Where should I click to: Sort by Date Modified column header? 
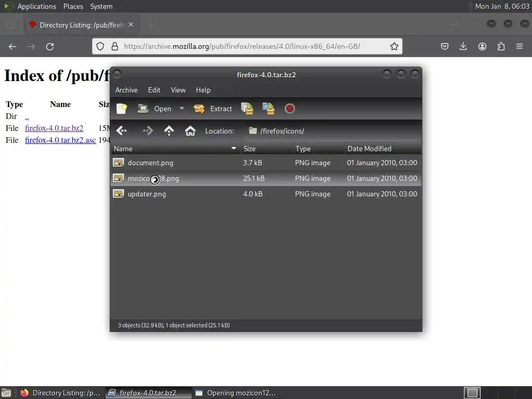click(x=383, y=149)
